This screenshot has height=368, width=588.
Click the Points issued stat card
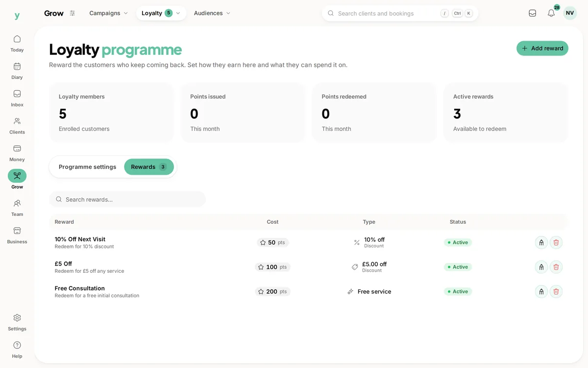243,113
